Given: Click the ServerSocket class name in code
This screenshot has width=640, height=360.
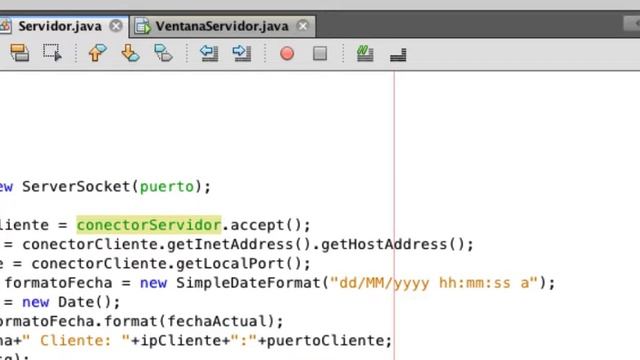Looking at the screenshot, I should [x=76, y=187].
